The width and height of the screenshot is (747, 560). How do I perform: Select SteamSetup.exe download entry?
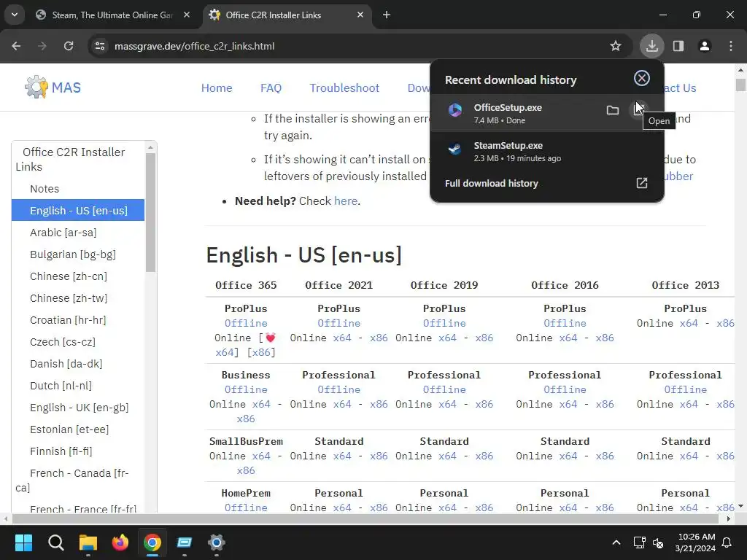547,152
